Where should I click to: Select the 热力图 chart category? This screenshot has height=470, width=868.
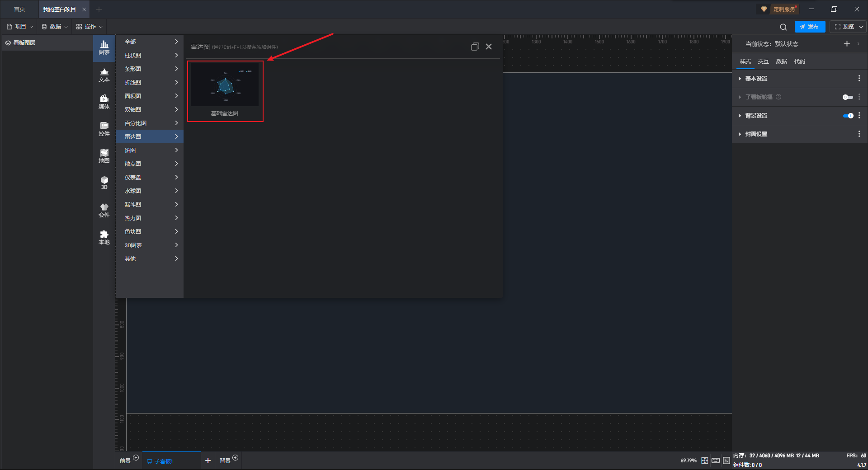click(x=150, y=218)
